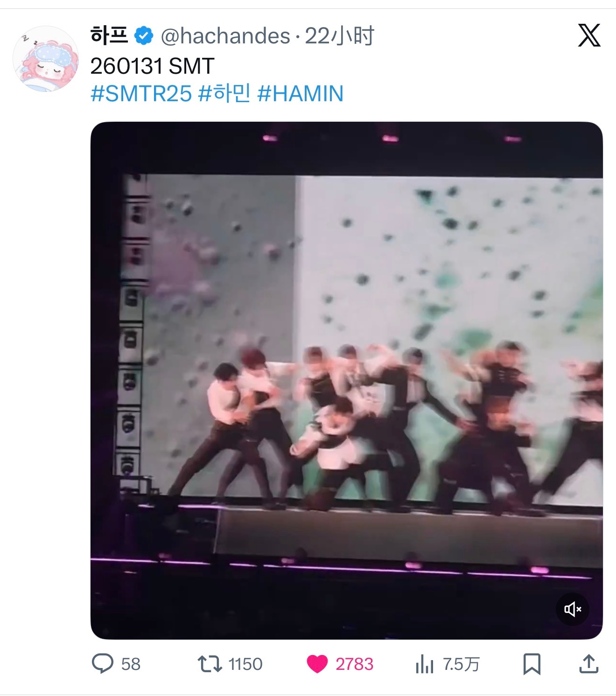Click the display name 하프
The image size is (616, 696).
pyautogui.click(x=109, y=35)
